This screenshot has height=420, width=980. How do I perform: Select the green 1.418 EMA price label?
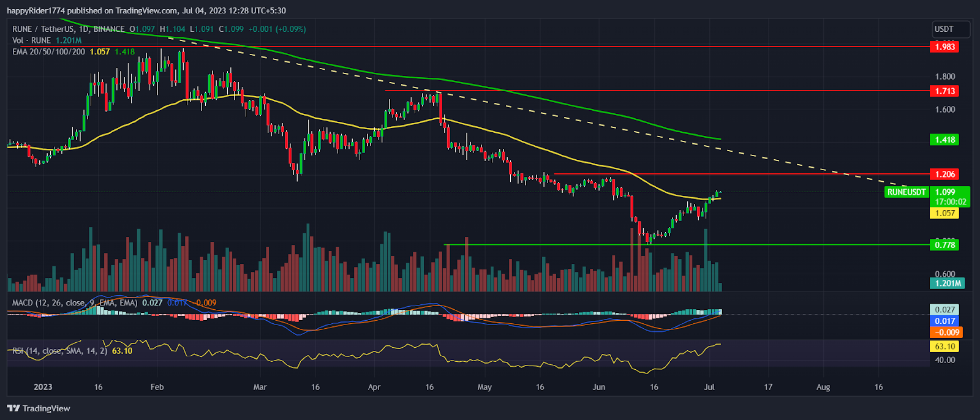tap(944, 140)
